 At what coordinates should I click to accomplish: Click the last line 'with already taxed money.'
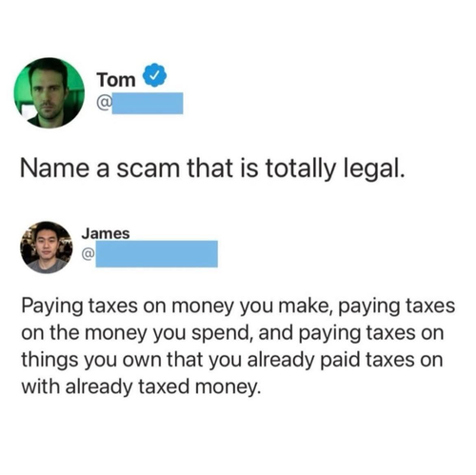coord(142,387)
